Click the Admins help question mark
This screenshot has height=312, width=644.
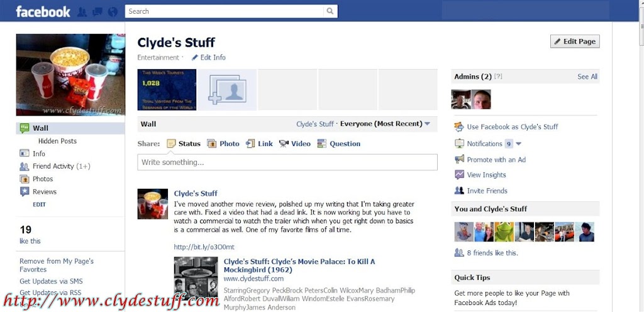click(498, 77)
